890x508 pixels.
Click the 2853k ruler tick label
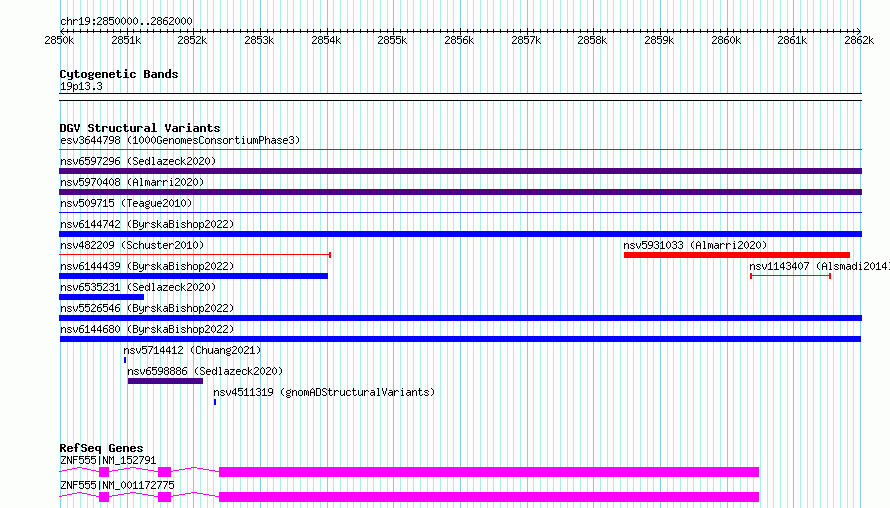pos(259,40)
